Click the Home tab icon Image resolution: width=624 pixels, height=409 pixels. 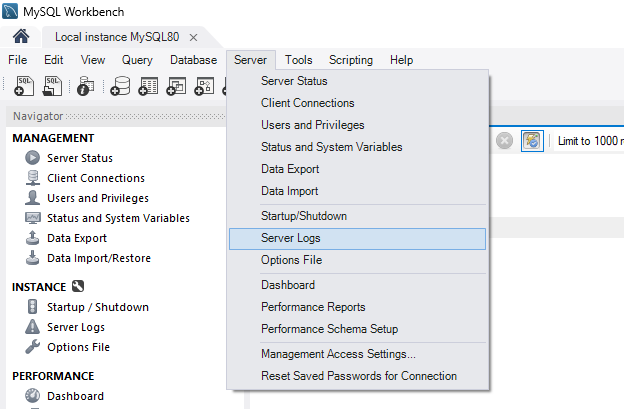pos(20,36)
